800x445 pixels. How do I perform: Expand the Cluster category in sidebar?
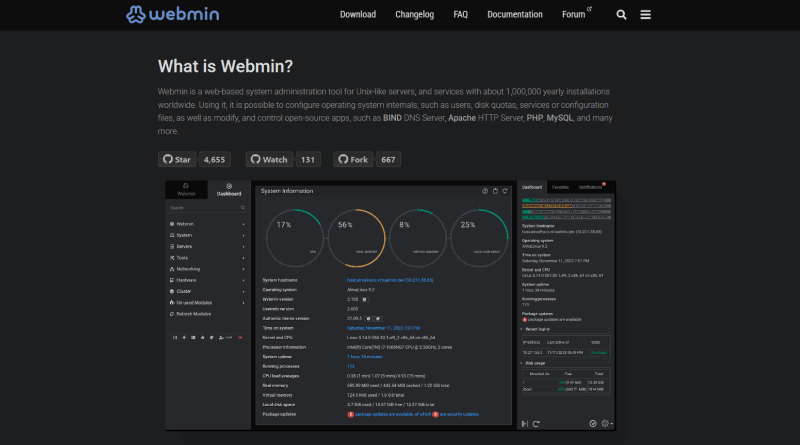click(x=207, y=291)
